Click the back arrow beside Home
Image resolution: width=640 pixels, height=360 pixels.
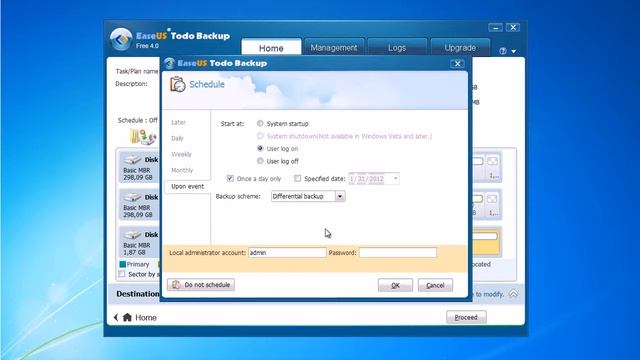[116, 317]
